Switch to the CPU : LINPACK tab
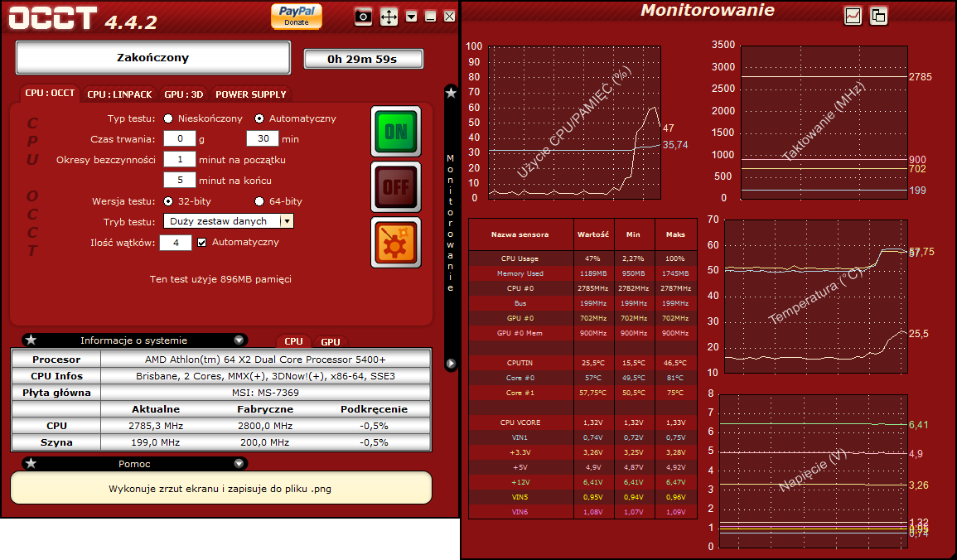The height and width of the screenshot is (560, 957). (x=119, y=94)
